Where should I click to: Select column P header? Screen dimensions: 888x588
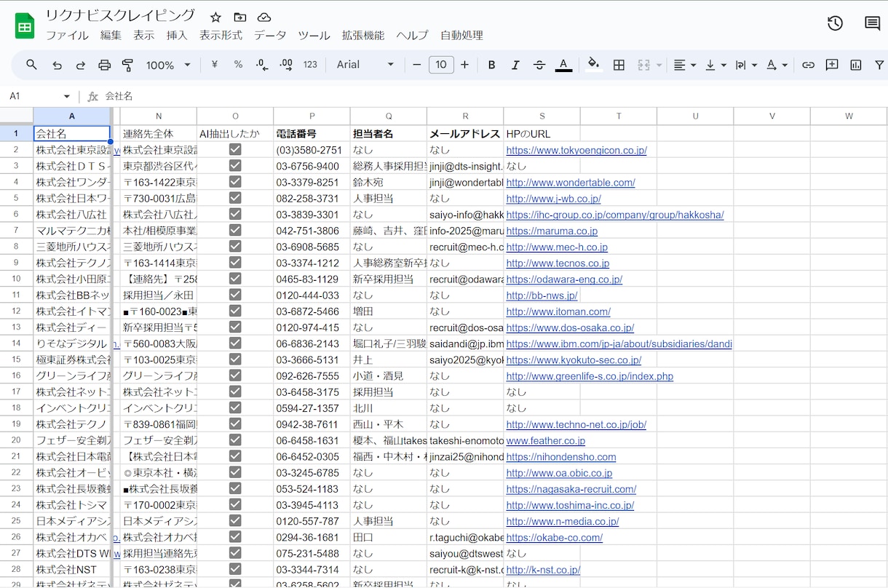312,116
